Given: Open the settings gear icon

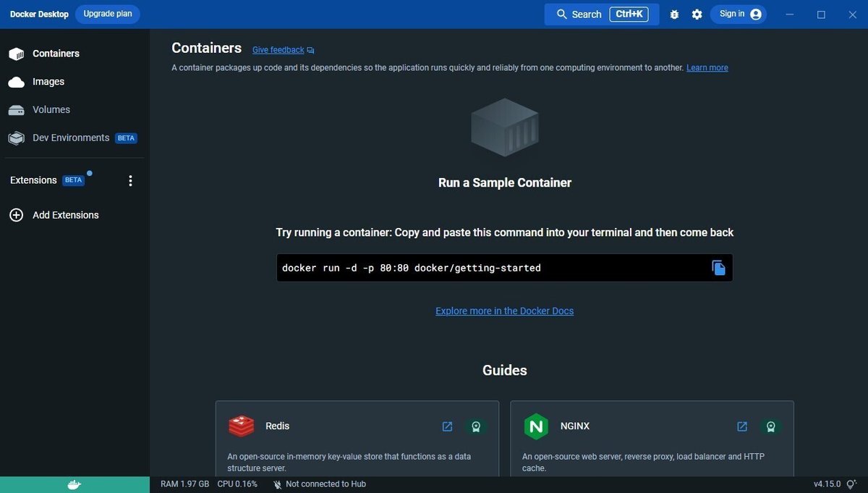Looking at the screenshot, I should (x=697, y=14).
